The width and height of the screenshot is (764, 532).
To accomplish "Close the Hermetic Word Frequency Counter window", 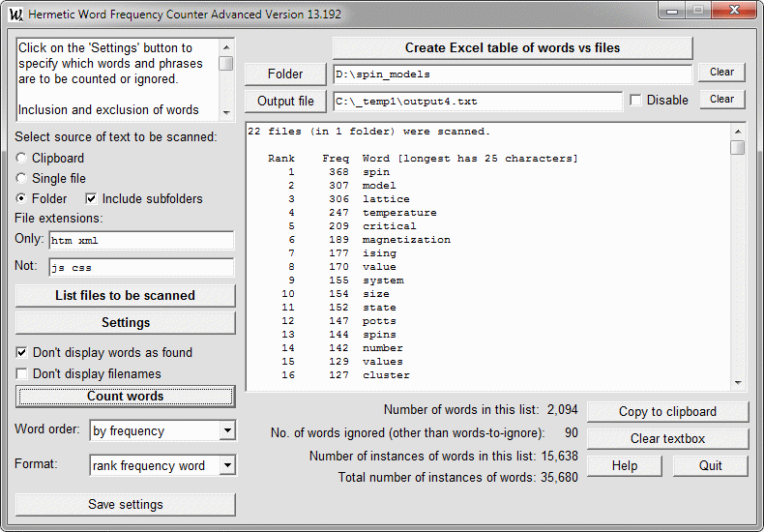I will click(x=735, y=11).
